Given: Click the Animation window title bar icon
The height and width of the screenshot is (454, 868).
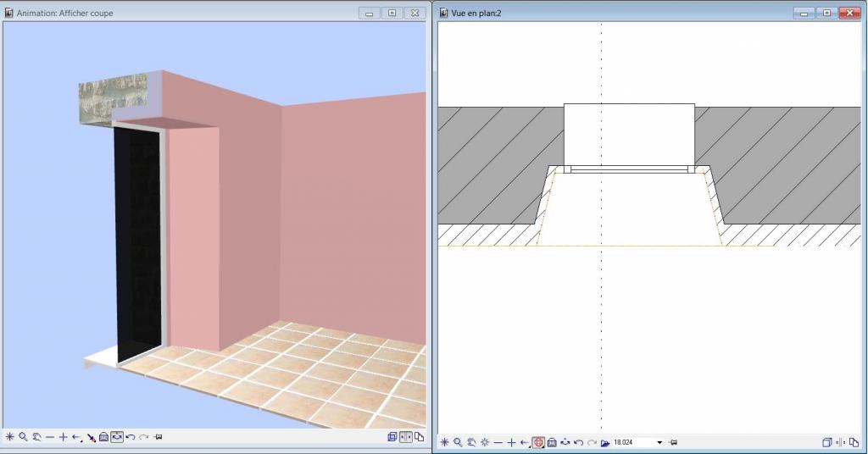Looking at the screenshot, I should (x=8, y=13).
